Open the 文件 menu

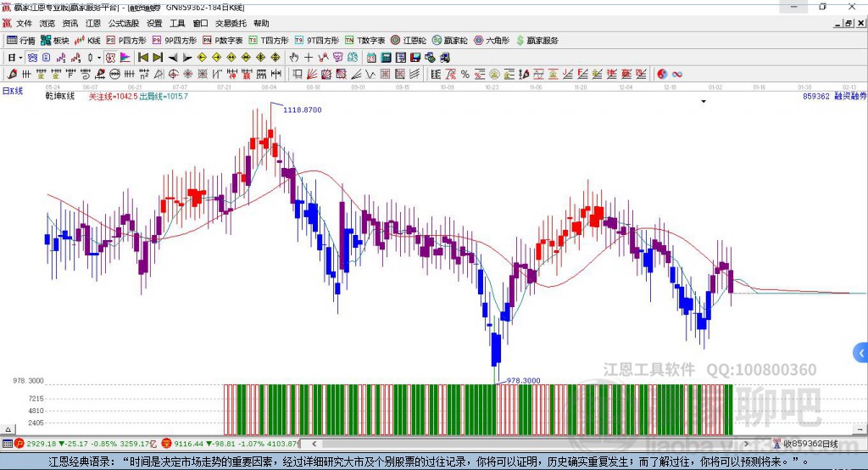point(24,23)
